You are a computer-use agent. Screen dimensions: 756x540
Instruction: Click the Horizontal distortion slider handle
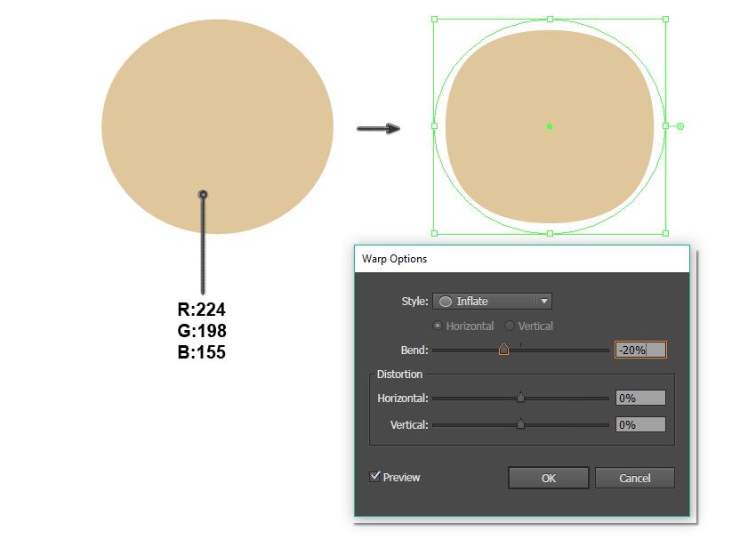pyautogui.click(x=520, y=399)
